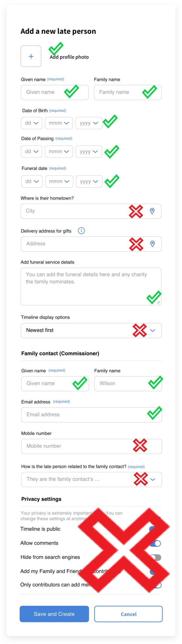
Task: Open the Funeral date year dropdown
Action: pyautogui.click(x=89, y=181)
